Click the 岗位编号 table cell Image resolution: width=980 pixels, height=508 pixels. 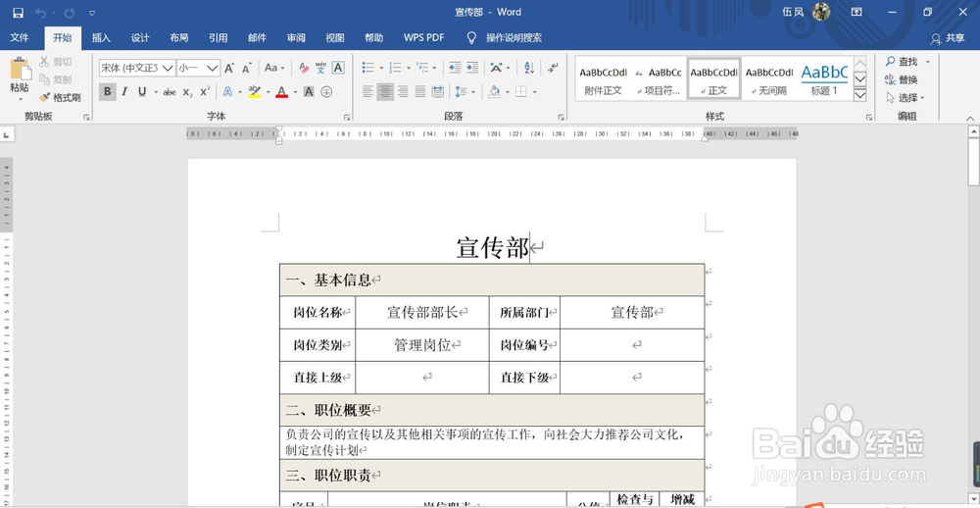524,345
